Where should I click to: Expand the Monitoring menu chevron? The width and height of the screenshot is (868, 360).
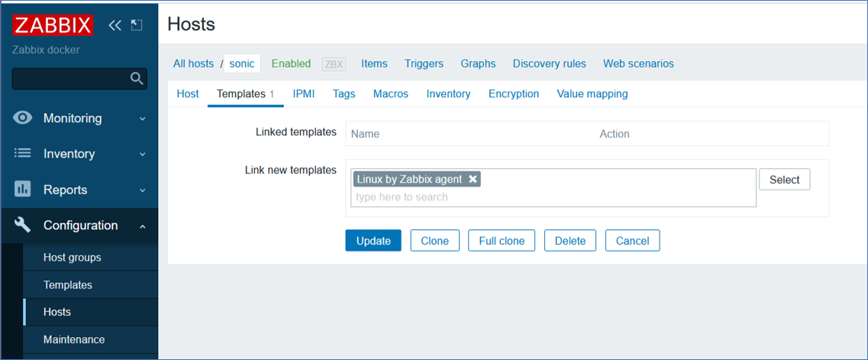pos(142,118)
